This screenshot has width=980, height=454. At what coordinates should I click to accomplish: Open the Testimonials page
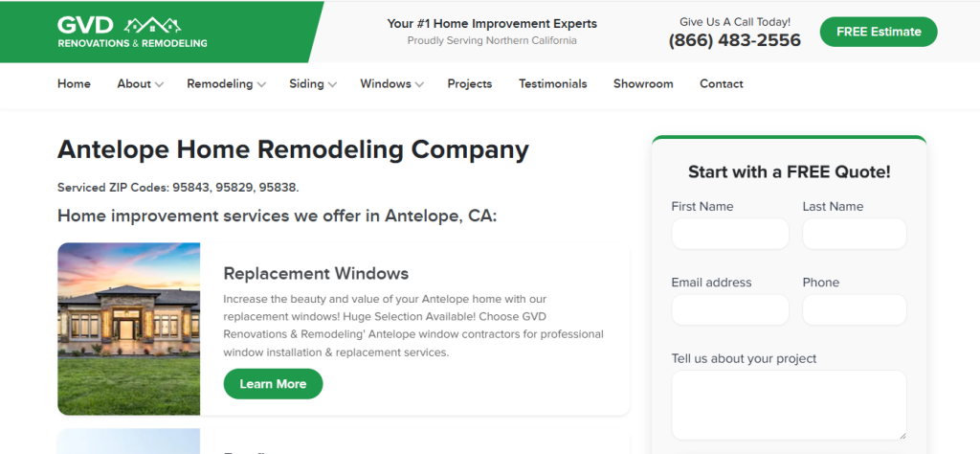click(x=552, y=84)
